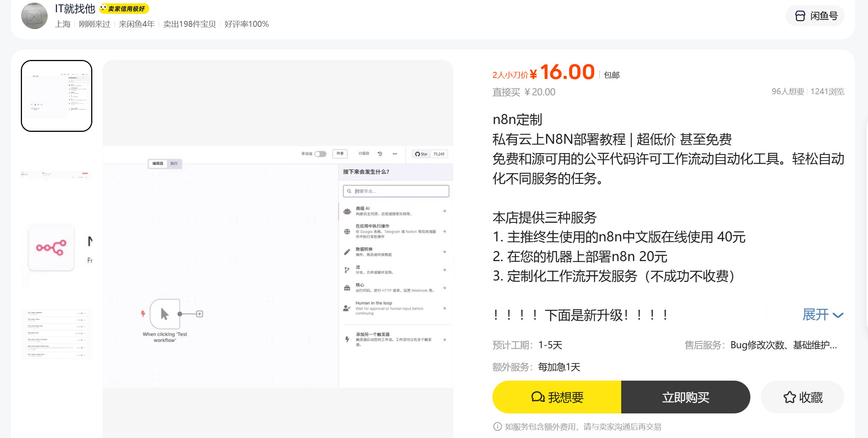Click 卖出198件宝贝 seller stat
This screenshot has width=868, height=438.
[189, 24]
